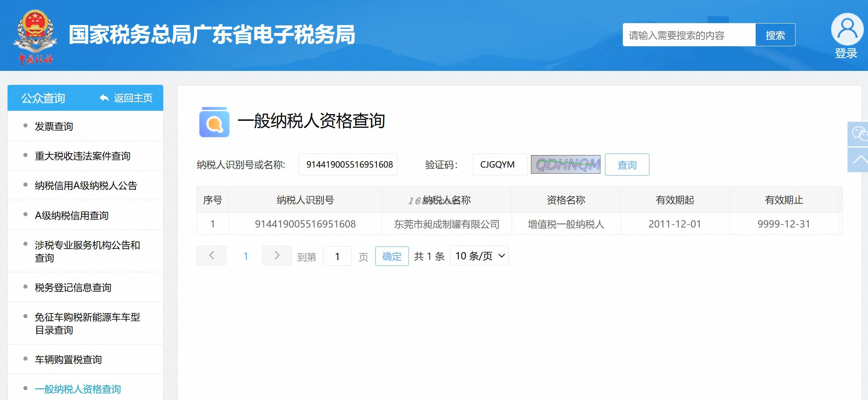The width and height of the screenshot is (868, 400).
Task: Select 重大税收违法案件查询 menu item
Action: point(83,156)
